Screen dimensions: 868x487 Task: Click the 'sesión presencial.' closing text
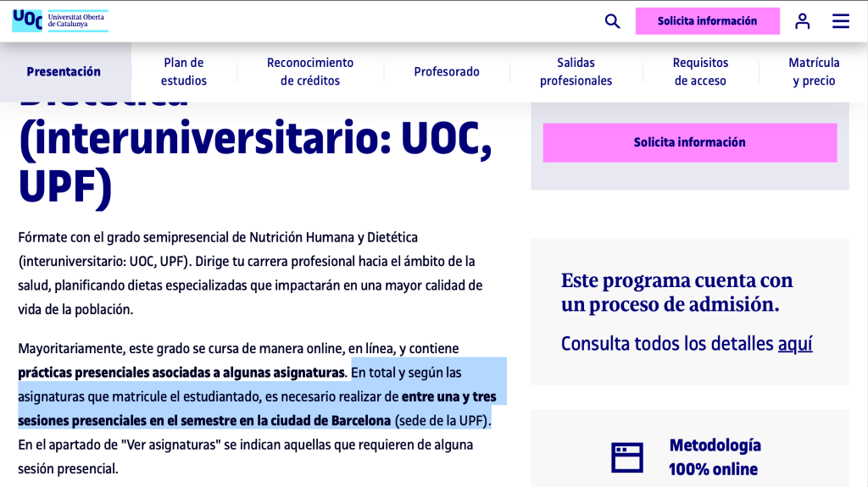point(68,468)
